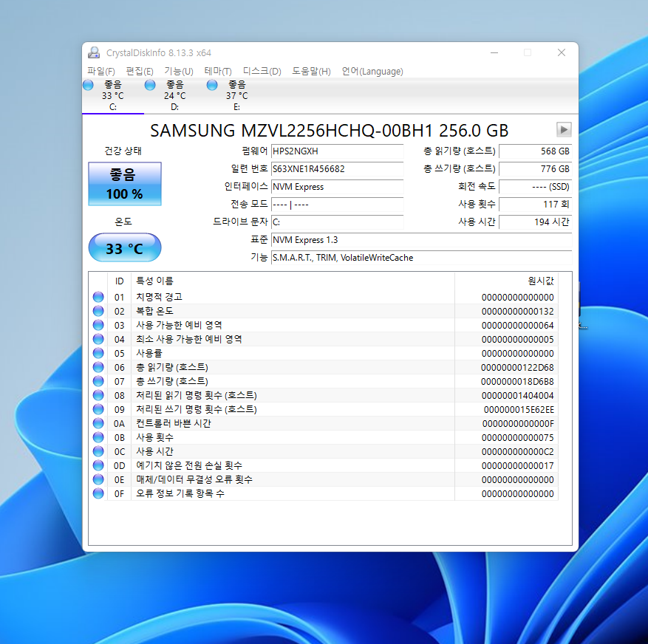Close the CrystalDiskInfo window
This screenshot has height=644, width=648.
point(562,52)
